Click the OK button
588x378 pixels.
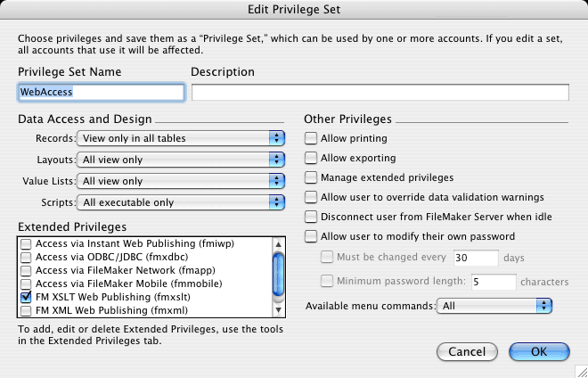pyautogui.click(x=539, y=352)
